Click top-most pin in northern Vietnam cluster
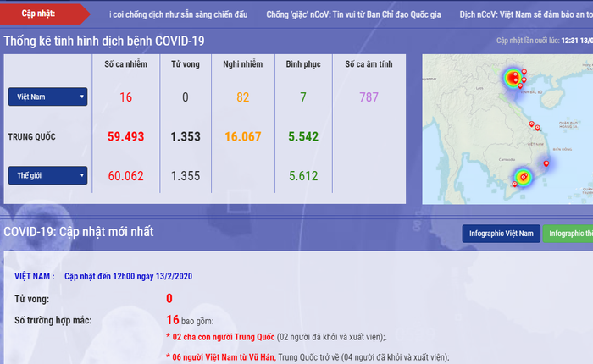The height and width of the screenshot is (364, 593). tap(524, 73)
